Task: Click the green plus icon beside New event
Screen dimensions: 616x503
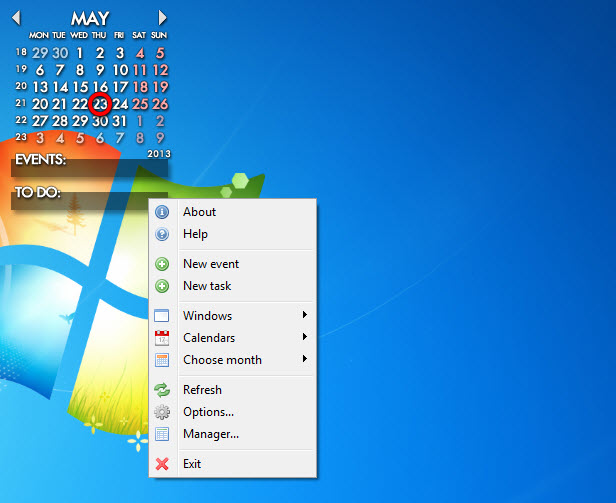Action: pos(162,264)
